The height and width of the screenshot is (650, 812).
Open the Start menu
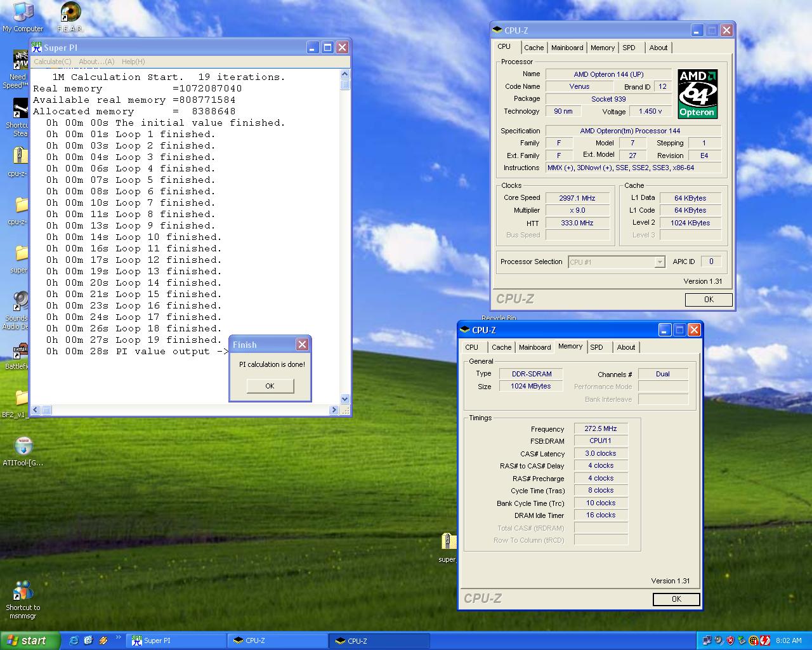(x=30, y=640)
